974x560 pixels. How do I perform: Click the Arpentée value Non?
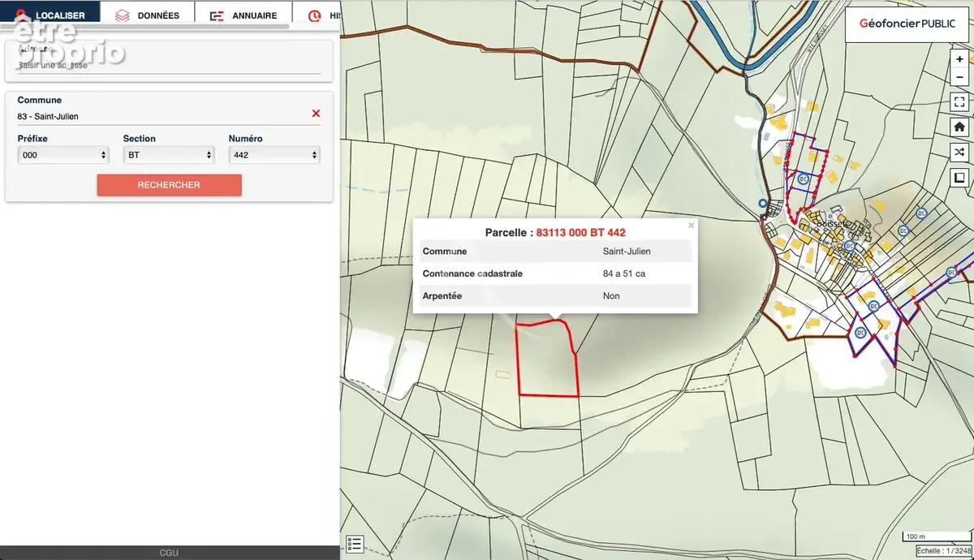[x=611, y=296]
